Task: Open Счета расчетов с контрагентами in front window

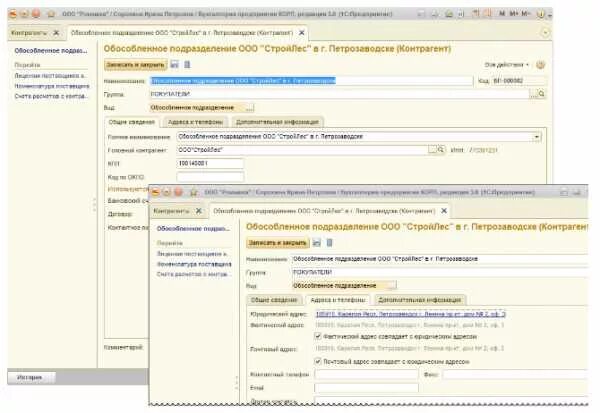Action: 193,274
